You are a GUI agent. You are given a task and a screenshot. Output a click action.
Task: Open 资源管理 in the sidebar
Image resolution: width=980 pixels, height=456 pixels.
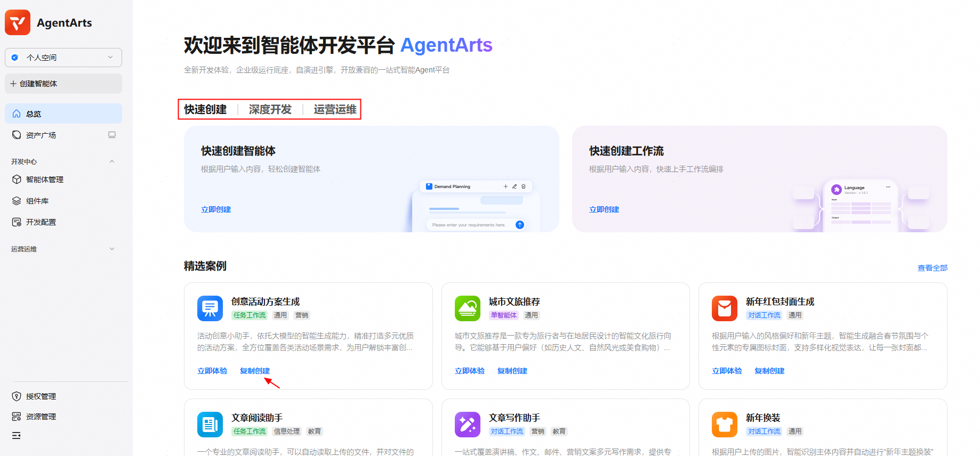41,417
